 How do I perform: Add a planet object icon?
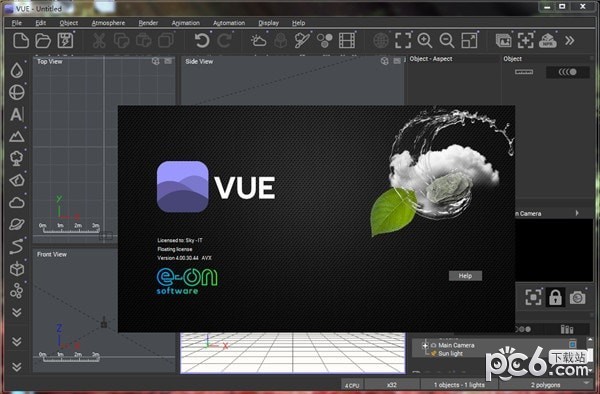(16, 224)
